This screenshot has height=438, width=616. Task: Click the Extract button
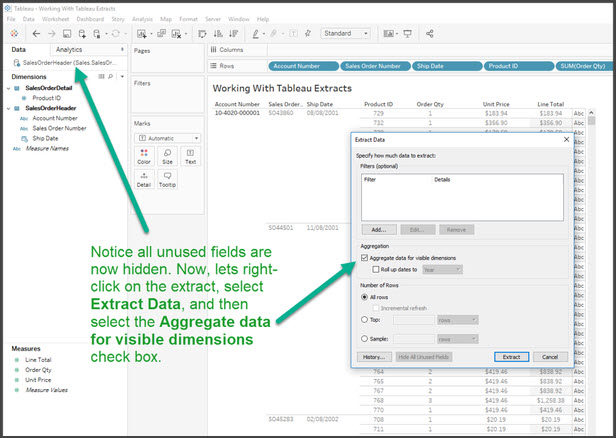[x=510, y=357]
